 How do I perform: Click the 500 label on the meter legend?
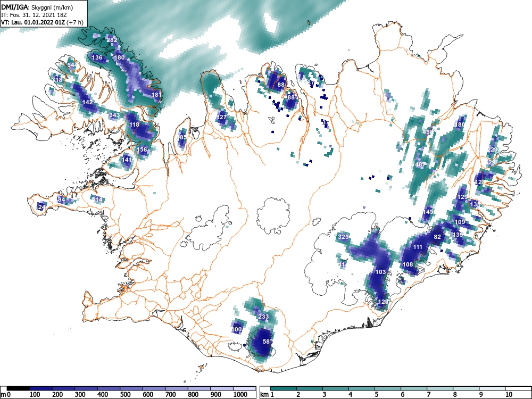[x=125, y=394]
